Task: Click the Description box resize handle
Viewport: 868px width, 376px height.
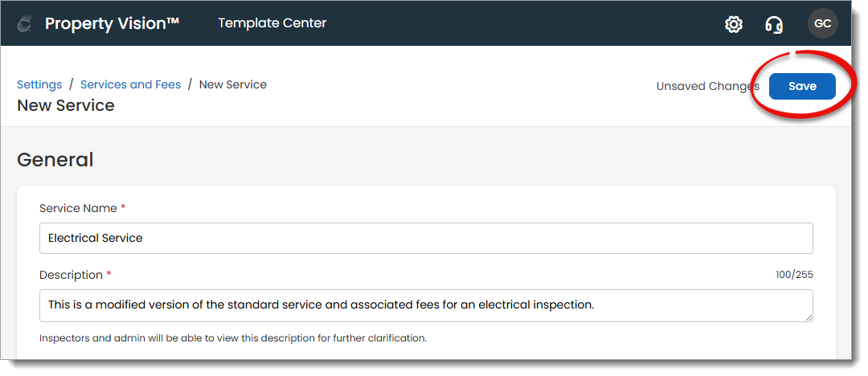Action: (x=808, y=317)
